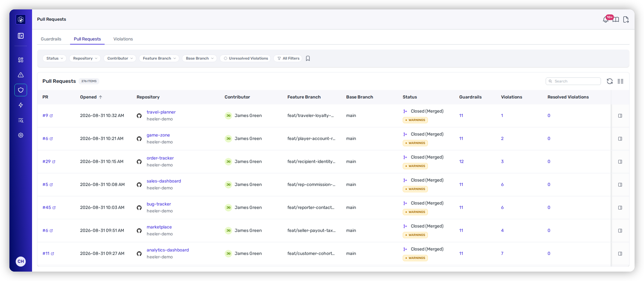The image size is (644, 281).
Task: Open details panel icon for game-zone row
Action: (620, 139)
